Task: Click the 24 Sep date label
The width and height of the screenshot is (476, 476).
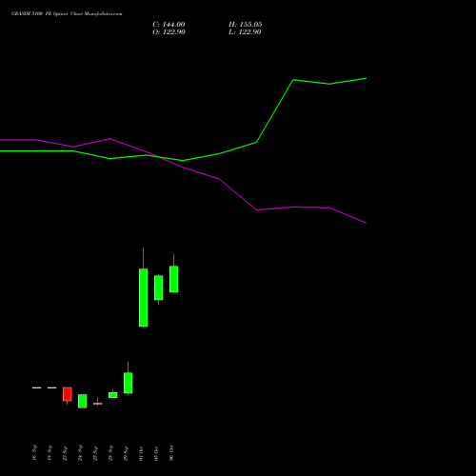Action: [x=80, y=453]
